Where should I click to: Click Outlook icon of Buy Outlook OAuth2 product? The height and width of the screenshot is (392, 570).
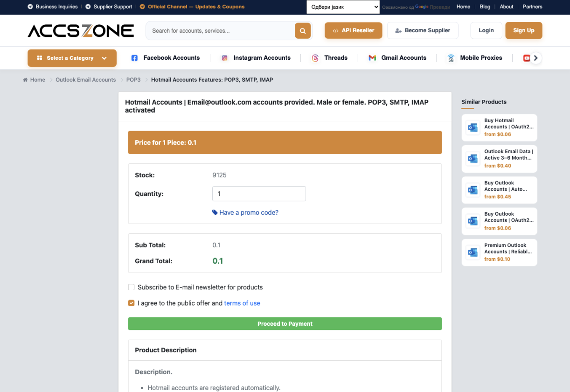pos(473,221)
